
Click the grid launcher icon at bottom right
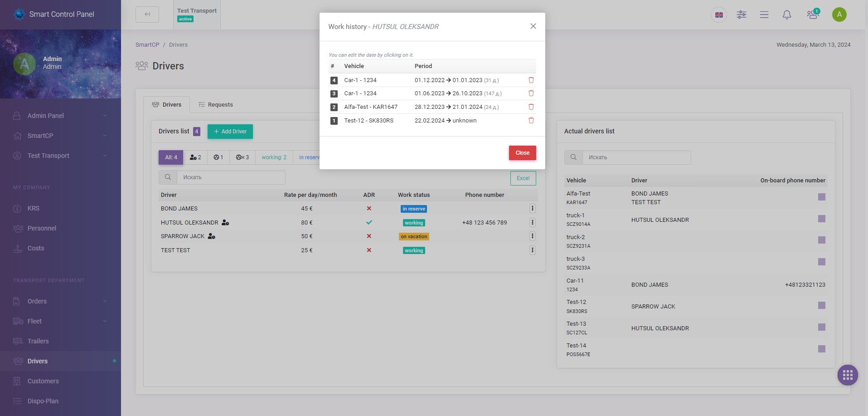pyautogui.click(x=847, y=375)
